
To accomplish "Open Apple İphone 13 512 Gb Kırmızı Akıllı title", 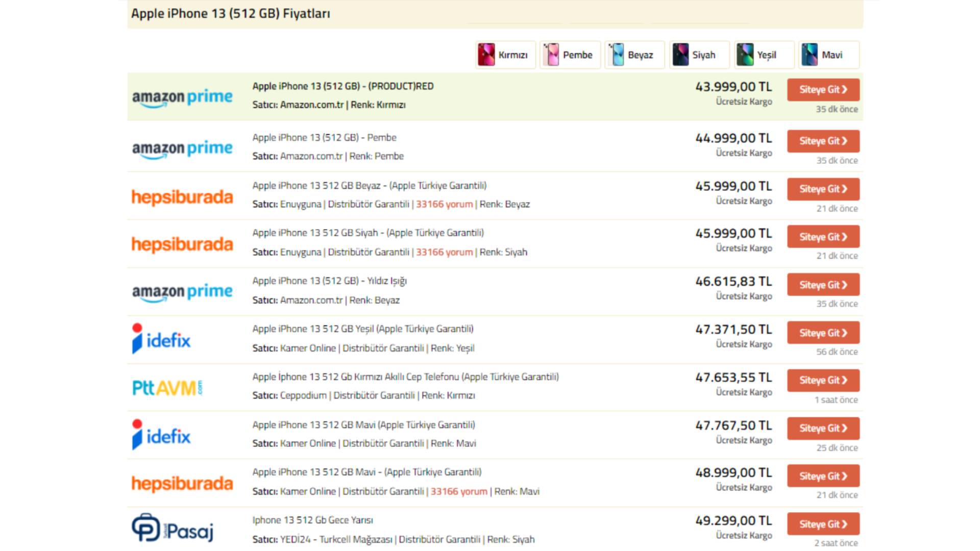I will pos(405,377).
